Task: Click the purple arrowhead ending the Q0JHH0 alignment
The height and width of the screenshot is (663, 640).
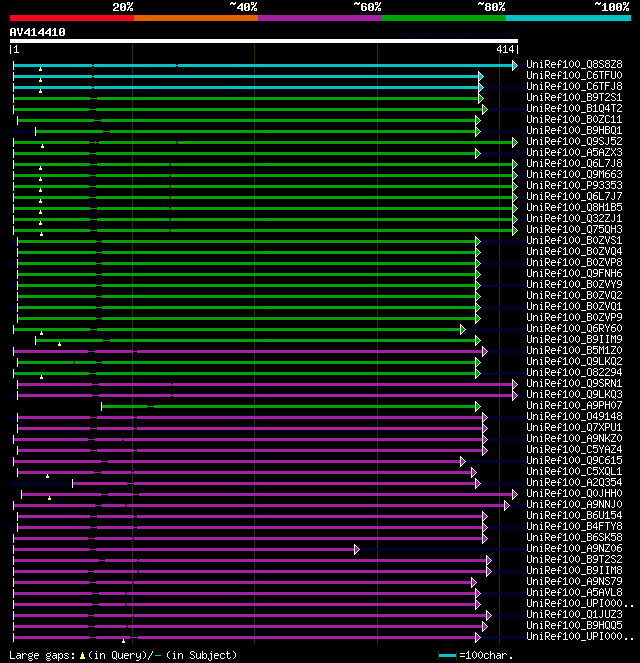Action: [514, 494]
